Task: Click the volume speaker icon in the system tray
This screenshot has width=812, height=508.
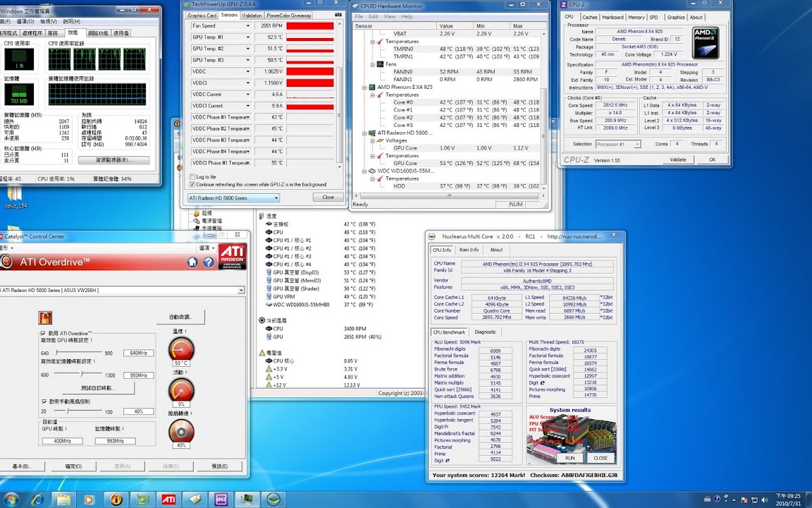Action: click(764, 500)
